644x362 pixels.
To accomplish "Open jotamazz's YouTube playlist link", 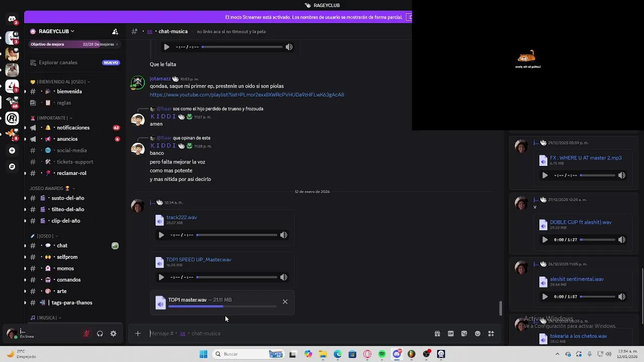I will 247,95.
